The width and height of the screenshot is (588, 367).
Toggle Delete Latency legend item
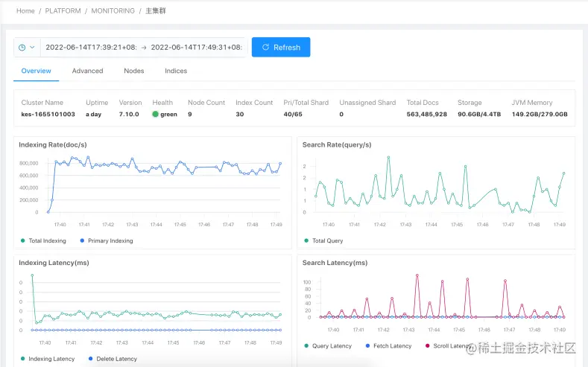coord(113,359)
